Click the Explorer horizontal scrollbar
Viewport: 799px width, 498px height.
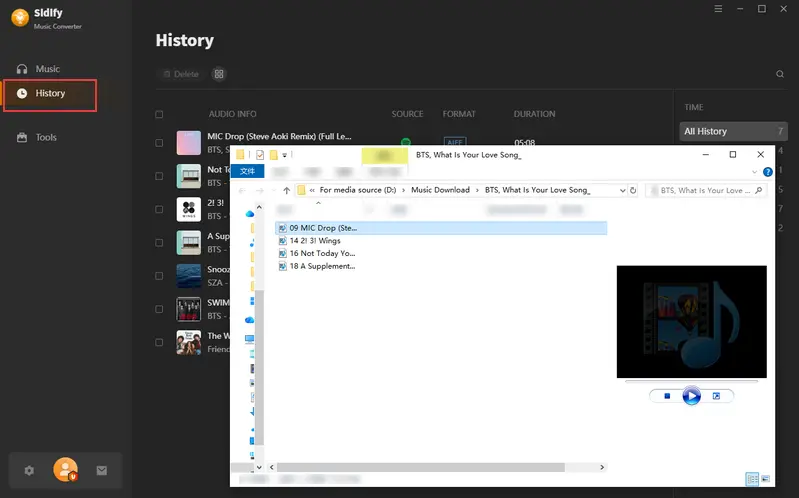pos(421,467)
